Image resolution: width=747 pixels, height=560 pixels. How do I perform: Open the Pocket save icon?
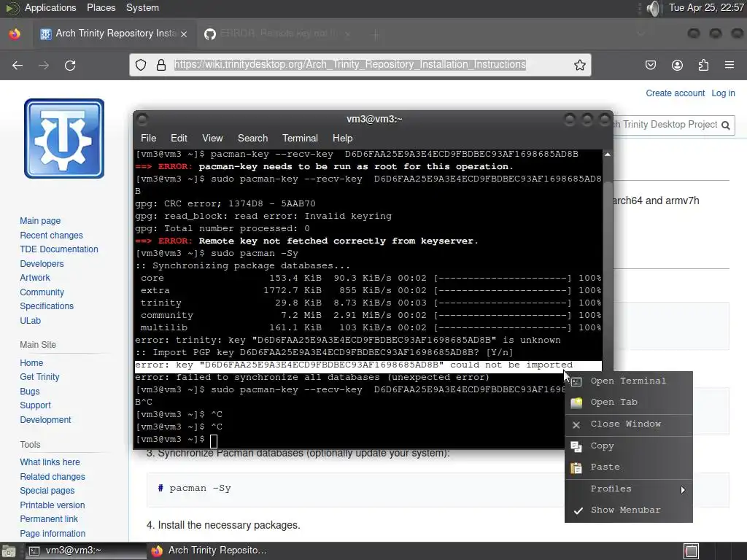point(651,65)
